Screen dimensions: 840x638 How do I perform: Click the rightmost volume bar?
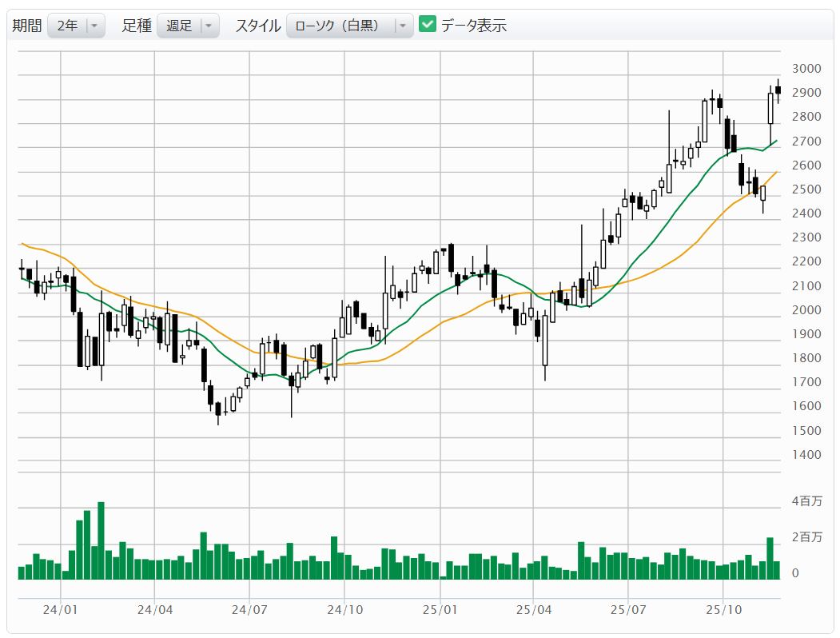click(778, 569)
